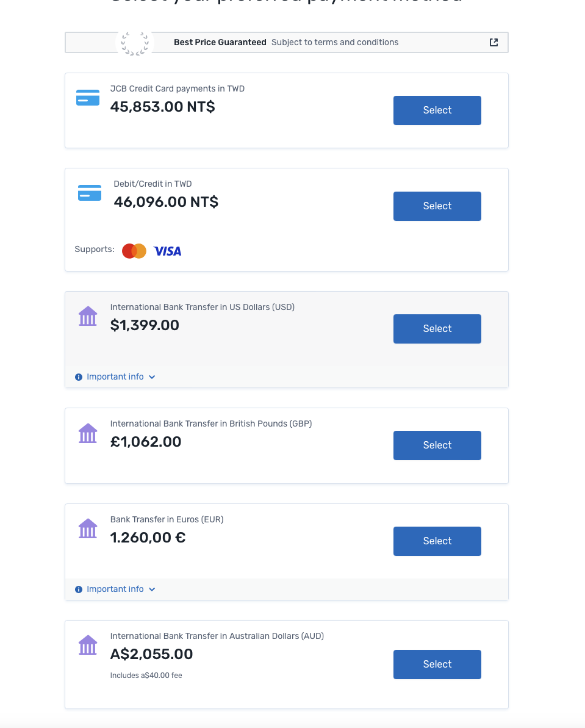
Task: Click the Mastercard logo
Action: [x=134, y=251]
